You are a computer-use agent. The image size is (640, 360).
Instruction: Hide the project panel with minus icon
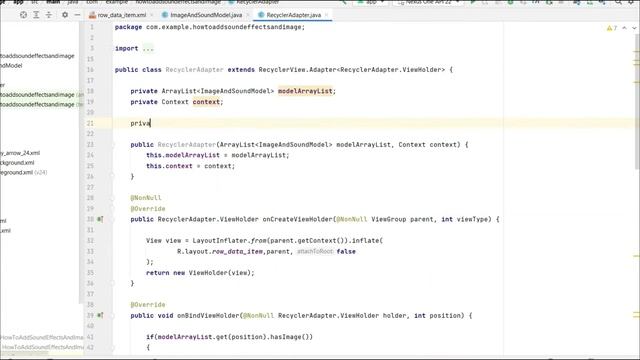77,15
